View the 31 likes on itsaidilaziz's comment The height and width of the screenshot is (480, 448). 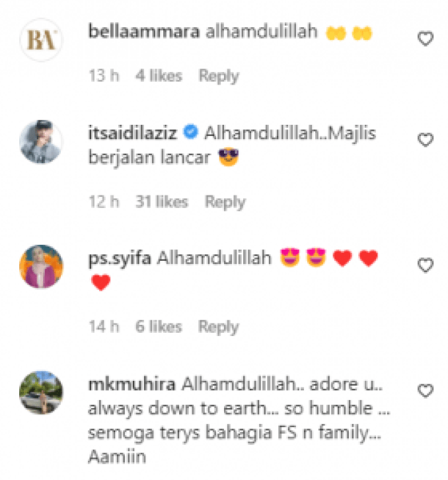coord(162,202)
